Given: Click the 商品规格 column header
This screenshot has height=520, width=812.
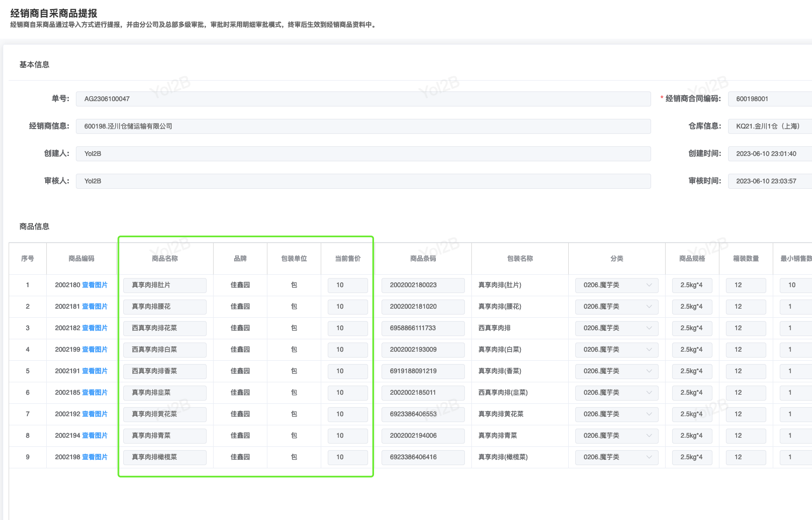Looking at the screenshot, I should pyautogui.click(x=692, y=259).
